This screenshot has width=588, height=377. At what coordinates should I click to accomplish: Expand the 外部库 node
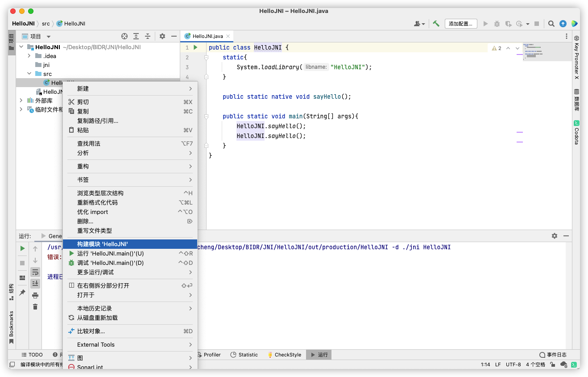[21, 101]
